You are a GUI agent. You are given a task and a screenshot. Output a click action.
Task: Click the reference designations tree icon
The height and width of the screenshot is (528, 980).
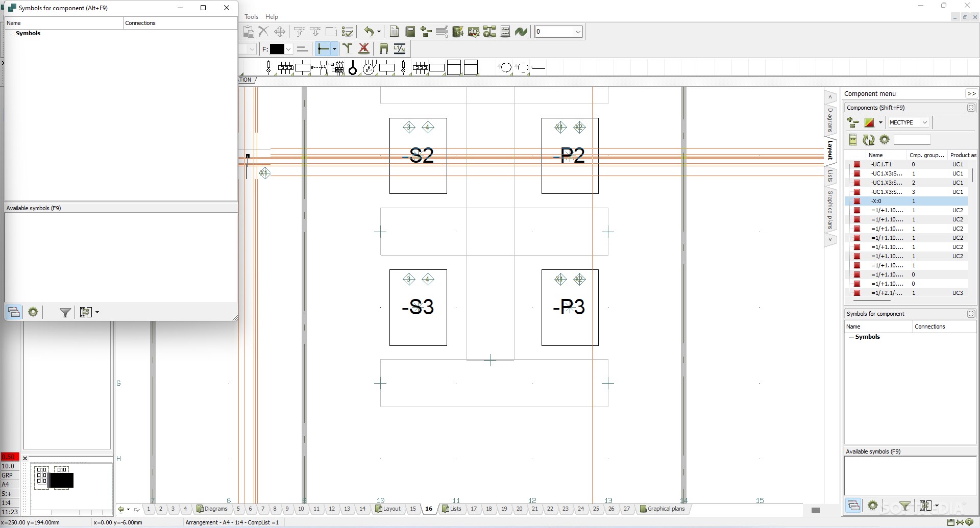pyautogui.click(x=489, y=32)
